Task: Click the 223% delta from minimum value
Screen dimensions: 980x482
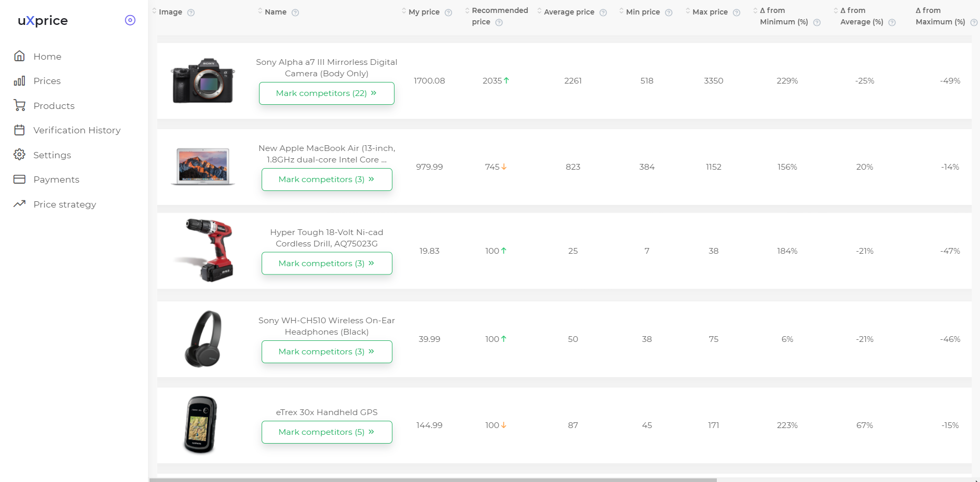Action: click(787, 425)
